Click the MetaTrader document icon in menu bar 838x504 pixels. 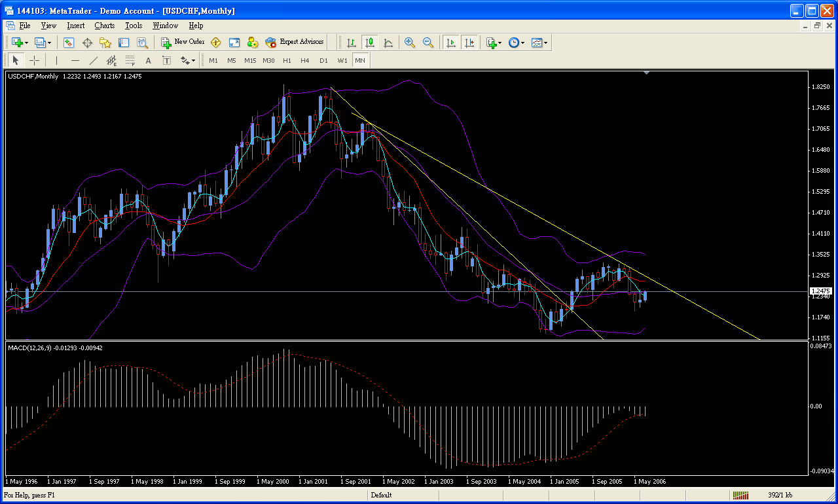(10, 26)
